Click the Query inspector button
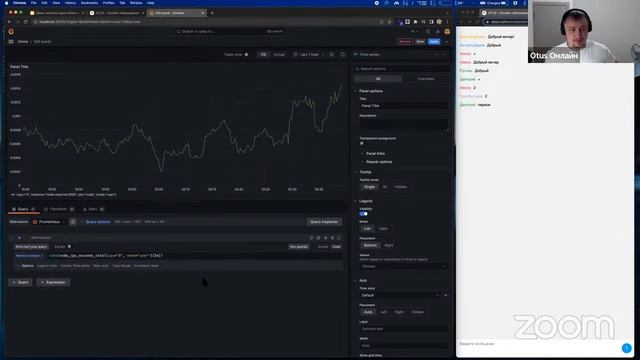The width and height of the screenshot is (640, 360). pos(324,222)
